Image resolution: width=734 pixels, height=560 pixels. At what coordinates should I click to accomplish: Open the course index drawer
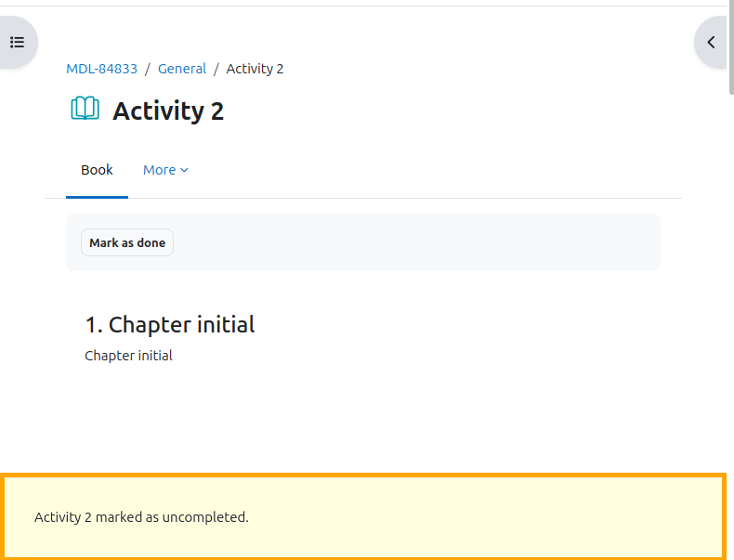pos(18,42)
